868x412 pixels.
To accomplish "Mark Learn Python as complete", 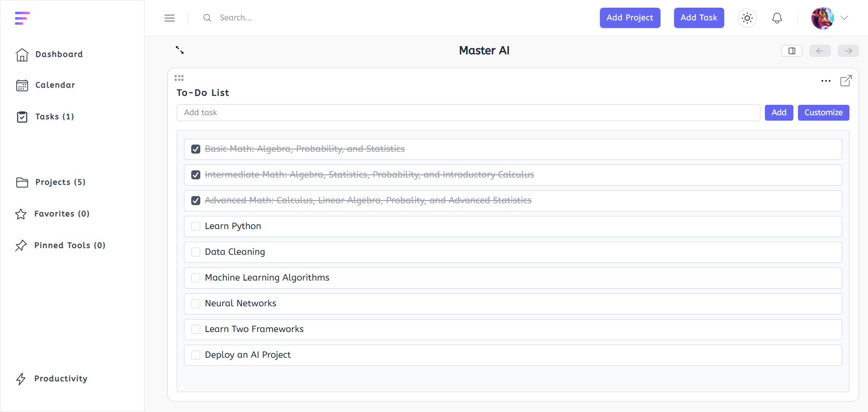I will [x=195, y=226].
